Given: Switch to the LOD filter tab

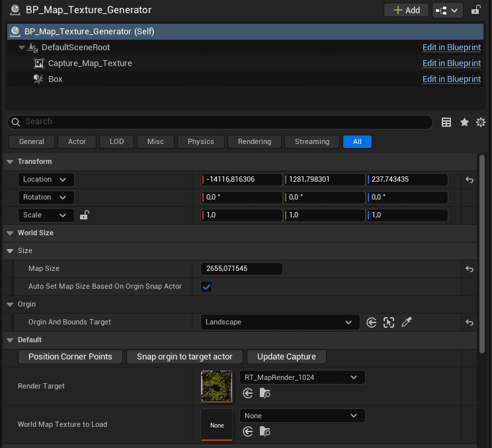Looking at the screenshot, I should click(117, 141).
